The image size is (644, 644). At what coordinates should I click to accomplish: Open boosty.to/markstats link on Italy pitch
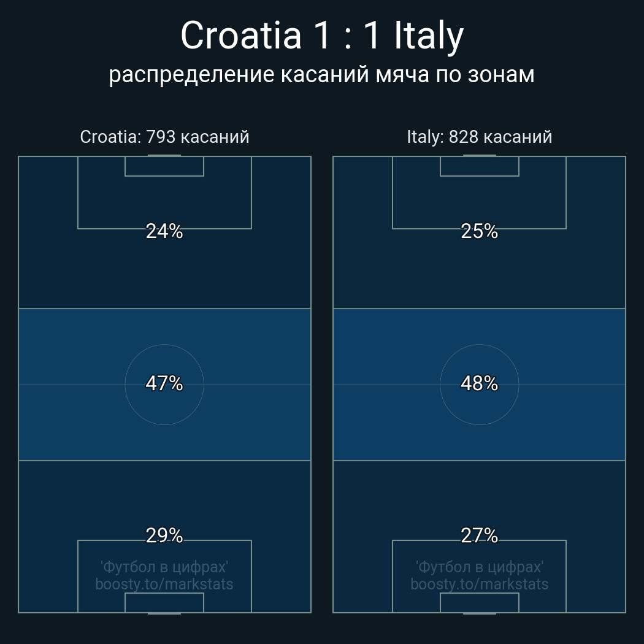(479, 584)
